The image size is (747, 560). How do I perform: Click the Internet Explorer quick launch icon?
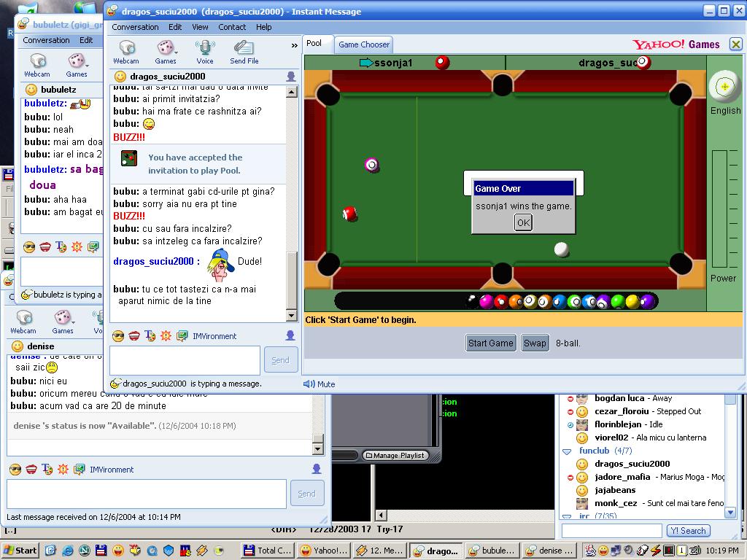tap(68, 551)
